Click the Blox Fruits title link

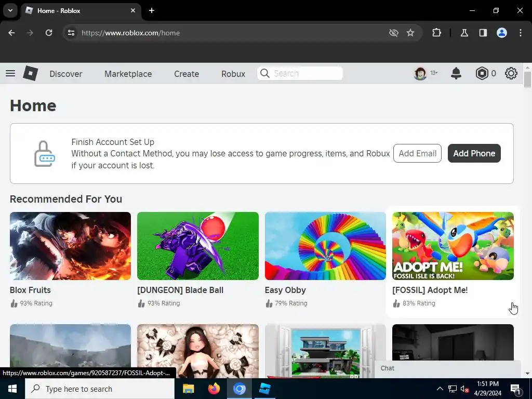point(30,290)
